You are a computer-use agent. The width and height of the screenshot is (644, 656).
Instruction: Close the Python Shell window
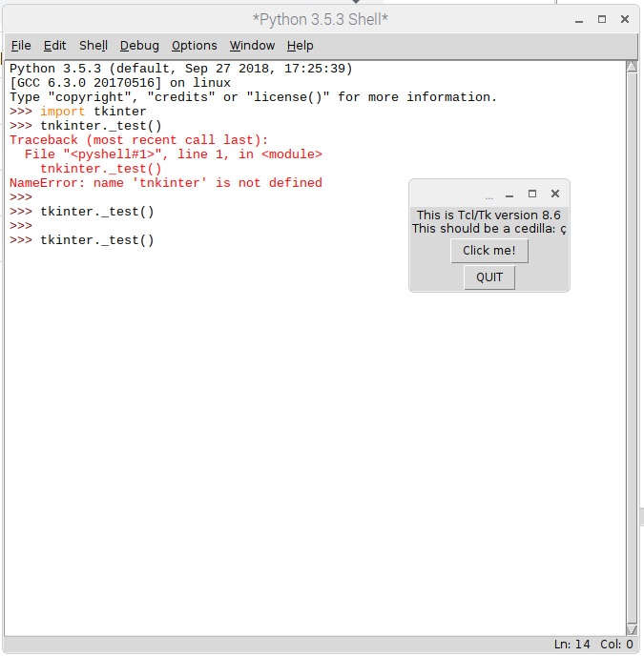[x=625, y=19]
